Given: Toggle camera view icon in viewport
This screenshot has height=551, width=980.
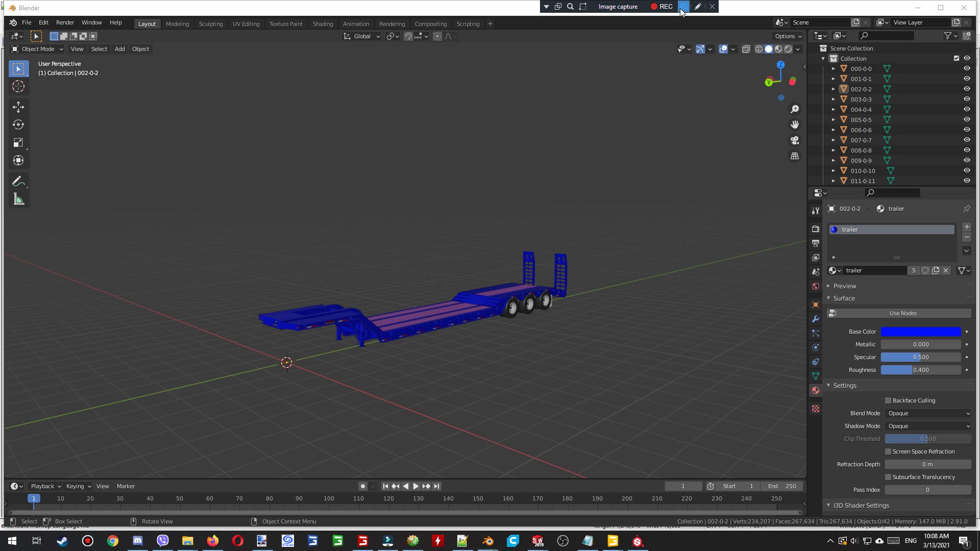Looking at the screenshot, I should [x=795, y=140].
